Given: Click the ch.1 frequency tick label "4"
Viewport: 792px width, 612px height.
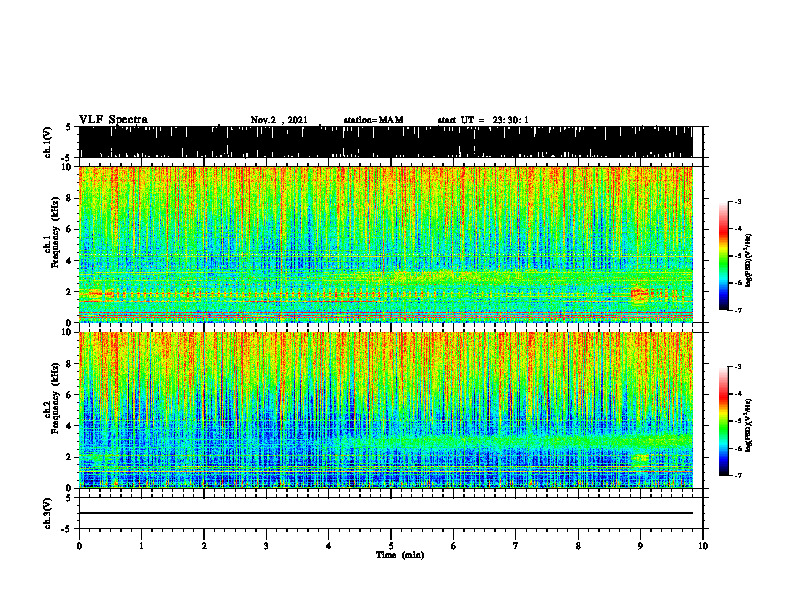Looking at the screenshot, I should pos(70,261).
